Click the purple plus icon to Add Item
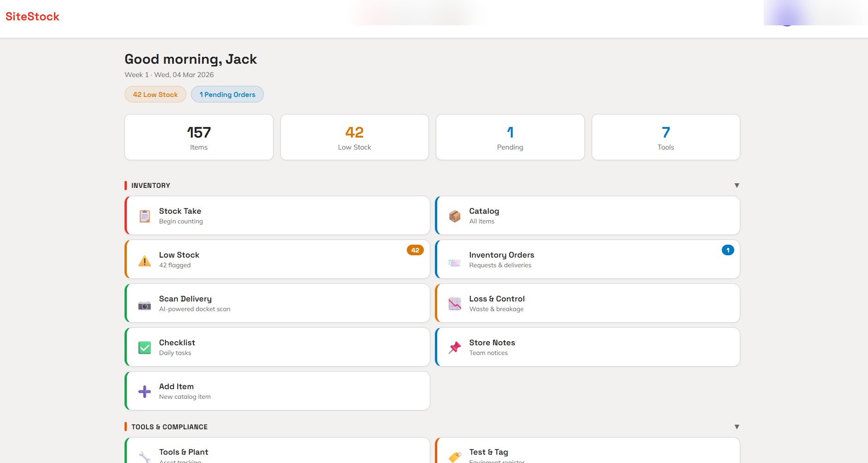868x463 pixels. click(x=144, y=391)
